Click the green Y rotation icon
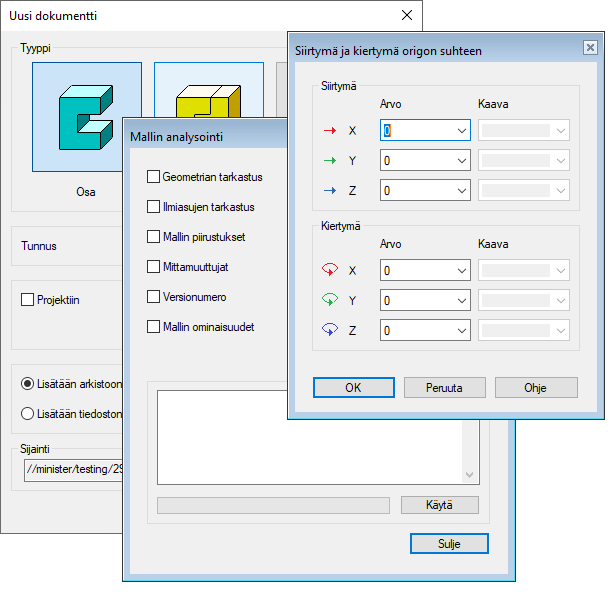 tap(329, 299)
